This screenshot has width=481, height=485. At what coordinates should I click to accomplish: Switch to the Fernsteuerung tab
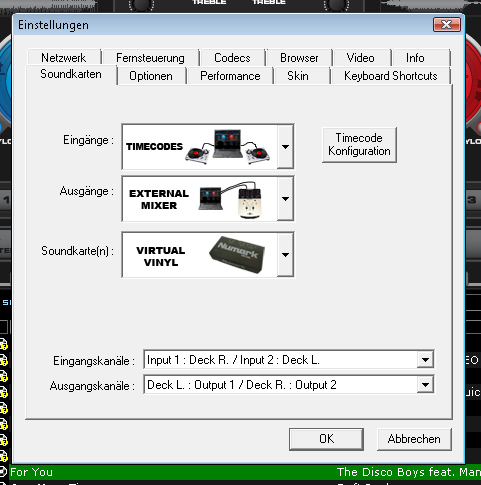pyautogui.click(x=150, y=58)
